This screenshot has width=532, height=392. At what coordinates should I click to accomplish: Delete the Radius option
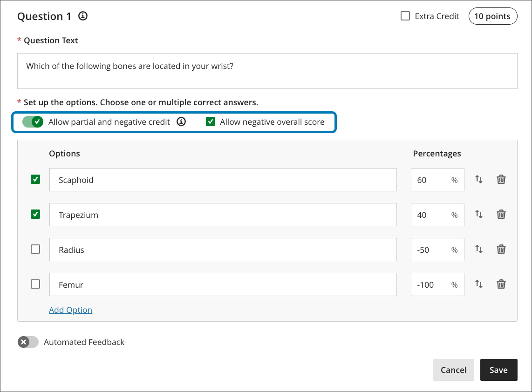pyautogui.click(x=501, y=249)
